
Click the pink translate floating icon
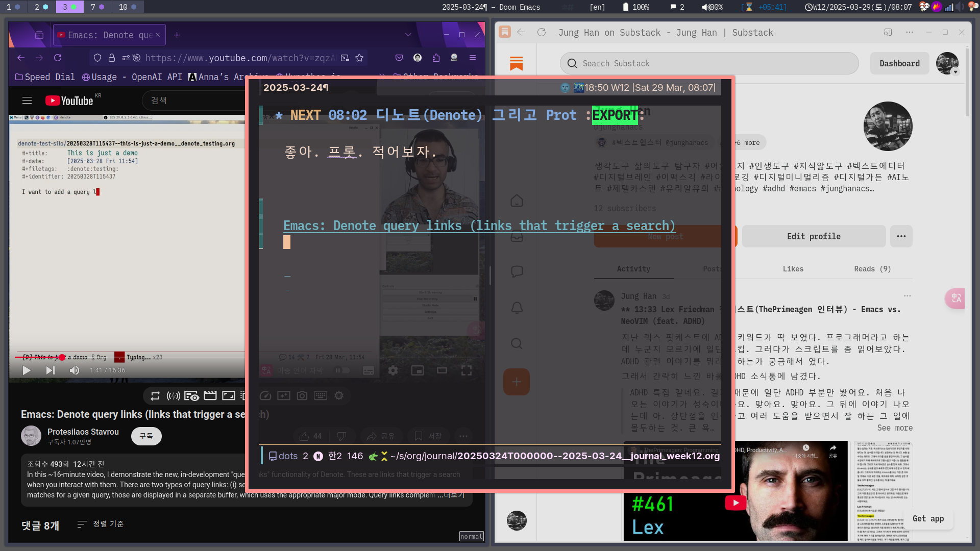click(x=955, y=298)
